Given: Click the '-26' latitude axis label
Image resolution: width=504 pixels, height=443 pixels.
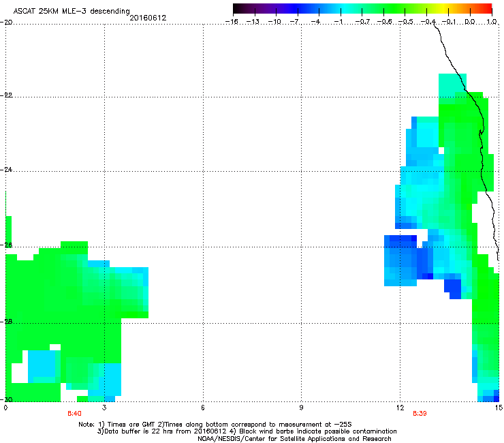Looking at the screenshot, I should [6, 245].
